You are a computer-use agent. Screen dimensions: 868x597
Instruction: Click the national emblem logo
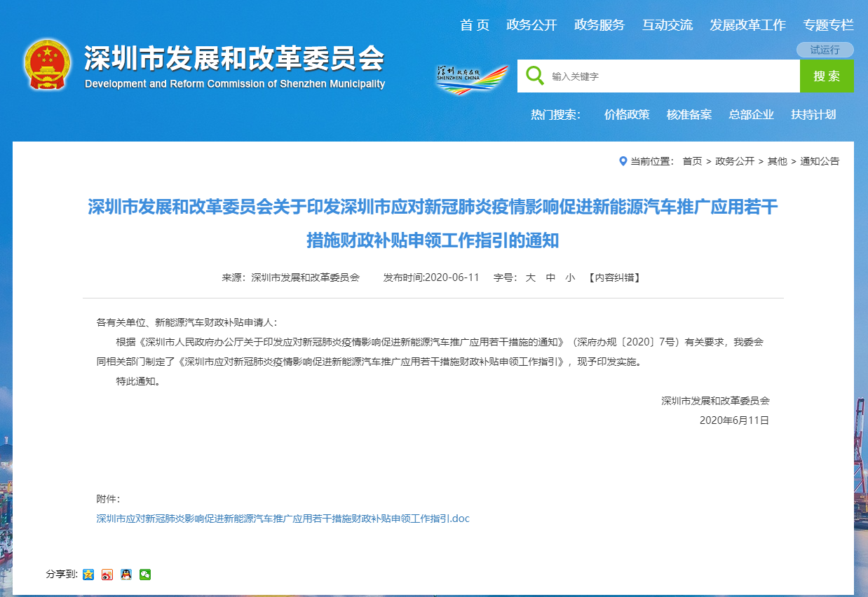(x=48, y=64)
